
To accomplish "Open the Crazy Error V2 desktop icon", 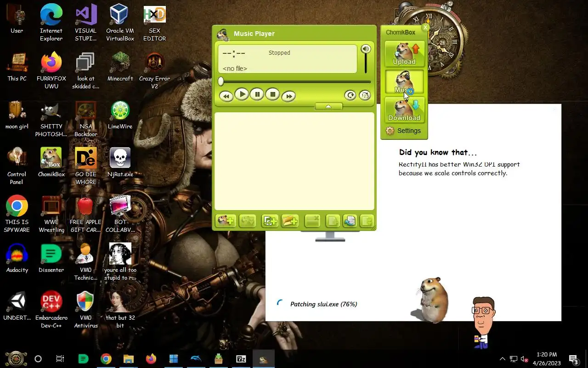I will pyautogui.click(x=155, y=70).
